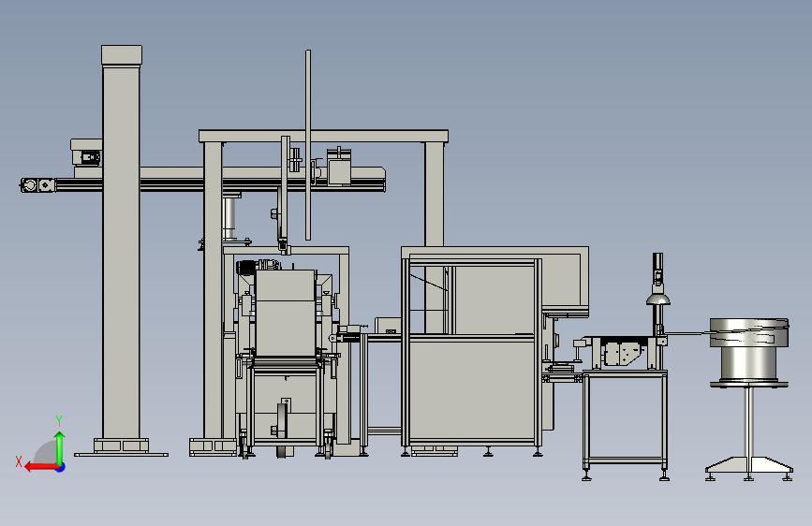Select the gantry frame top crossbeam
Image resolution: width=812 pixels, height=526 pixels.
(x=324, y=136)
